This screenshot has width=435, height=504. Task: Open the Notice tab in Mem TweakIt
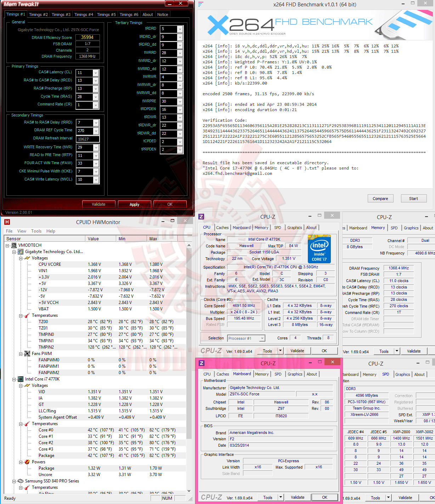pyautogui.click(x=163, y=15)
